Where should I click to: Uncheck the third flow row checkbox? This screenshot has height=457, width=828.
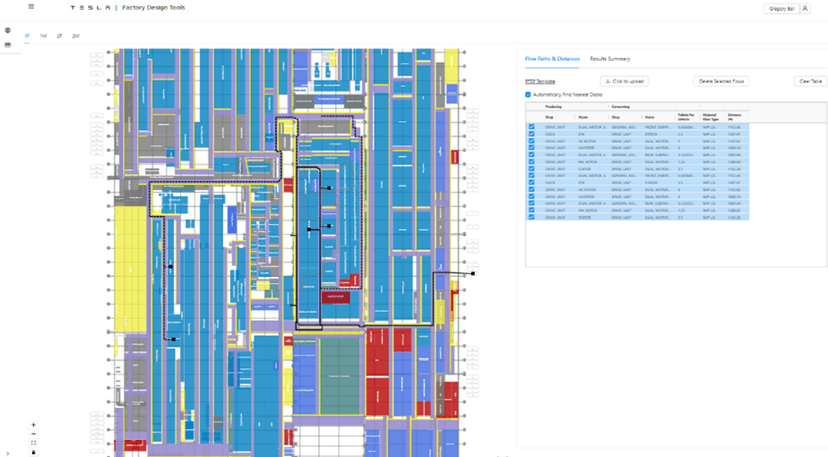[x=532, y=141]
